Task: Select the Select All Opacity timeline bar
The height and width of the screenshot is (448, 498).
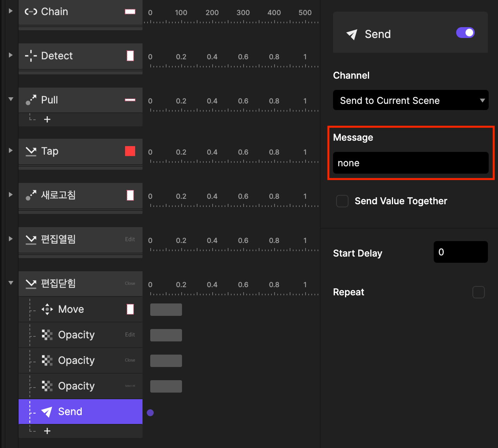Action: (x=166, y=386)
